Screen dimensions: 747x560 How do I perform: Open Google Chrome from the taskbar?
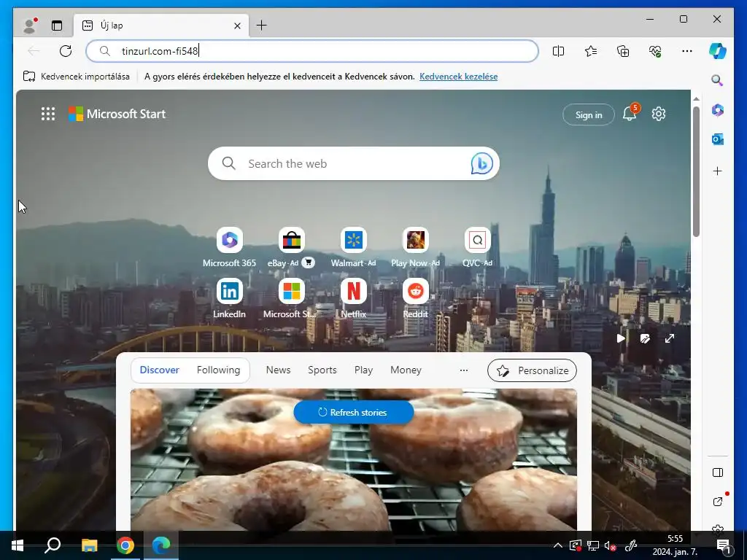pos(125,545)
